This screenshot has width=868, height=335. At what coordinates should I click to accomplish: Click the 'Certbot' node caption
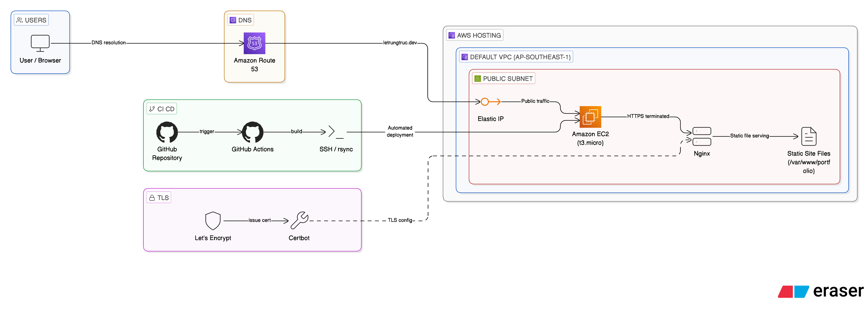(299, 238)
